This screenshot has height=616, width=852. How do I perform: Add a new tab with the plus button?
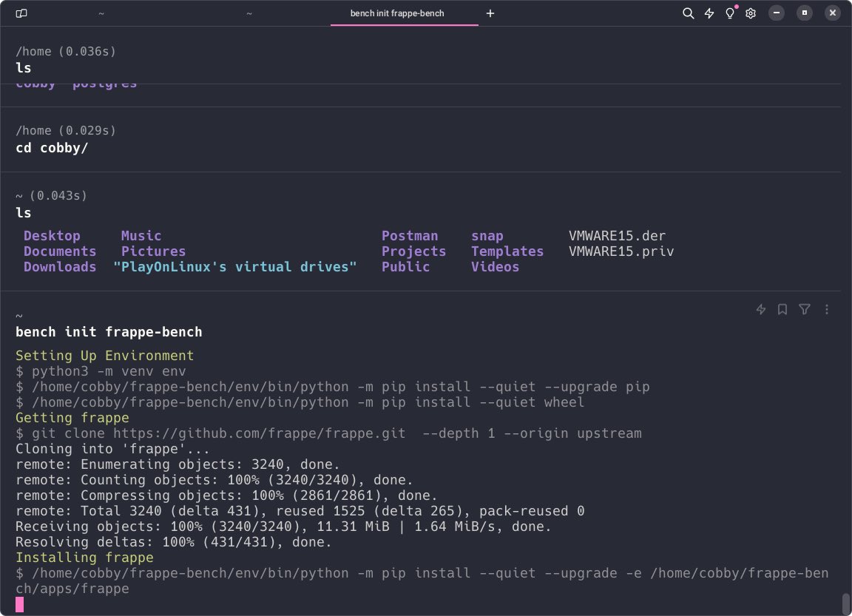pyautogui.click(x=490, y=13)
